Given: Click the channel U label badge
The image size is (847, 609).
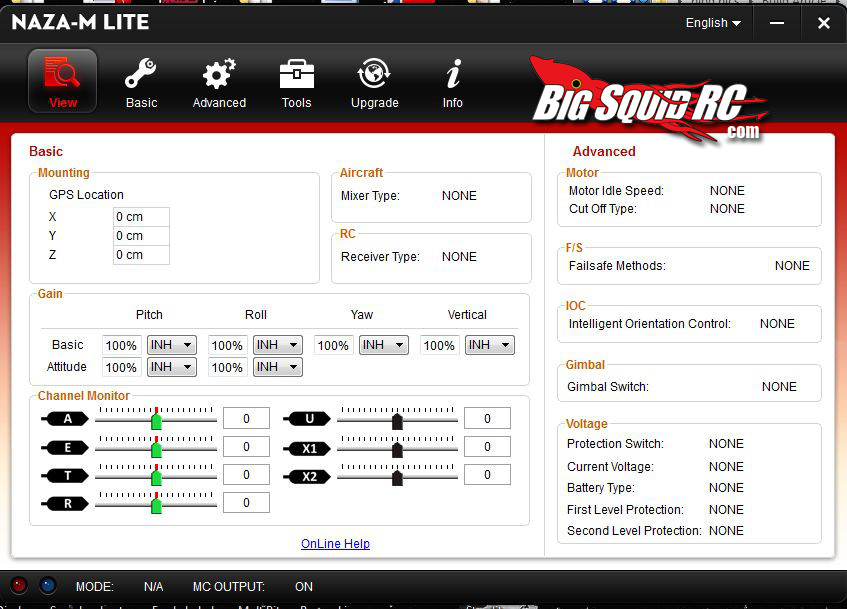Looking at the screenshot, I should (x=309, y=419).
